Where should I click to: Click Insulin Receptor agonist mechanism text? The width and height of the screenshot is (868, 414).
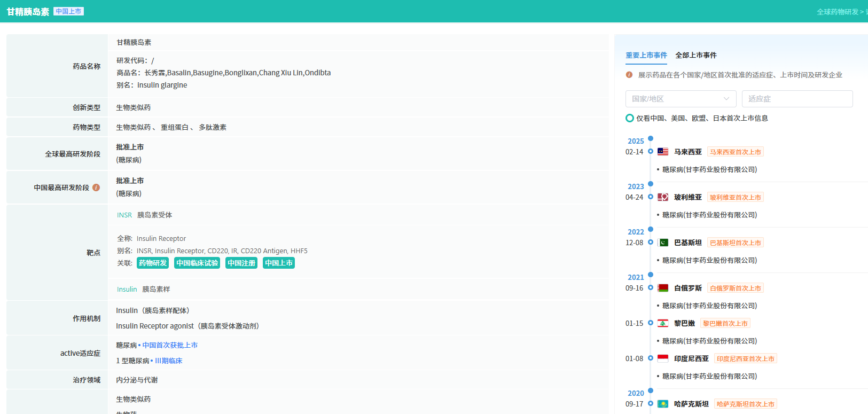187,326
